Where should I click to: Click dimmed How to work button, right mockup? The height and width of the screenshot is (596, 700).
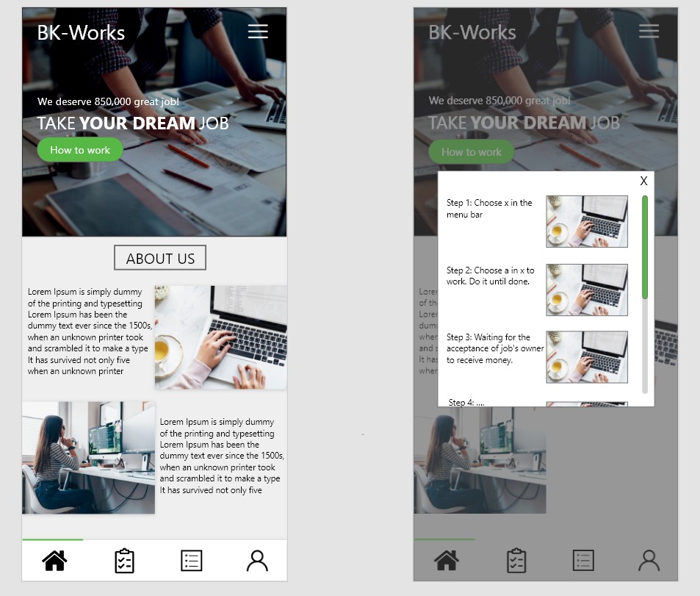pyautogui.click(x=472, y=152)
